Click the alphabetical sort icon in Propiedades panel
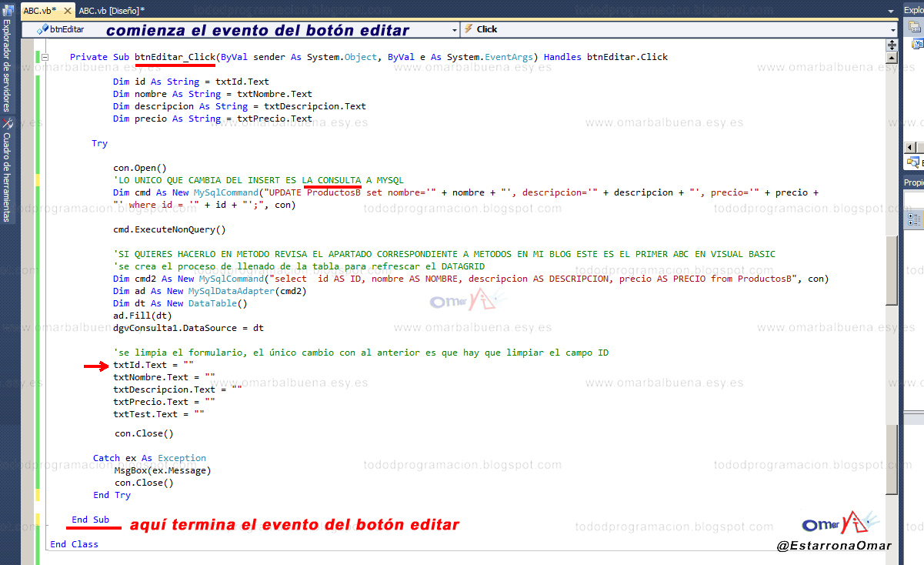 (910, 223)
